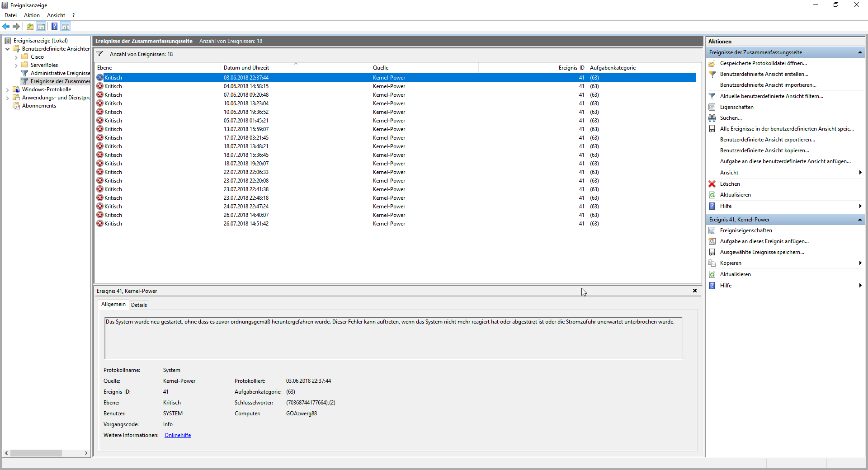Click the event description text box

coord(393,338)
